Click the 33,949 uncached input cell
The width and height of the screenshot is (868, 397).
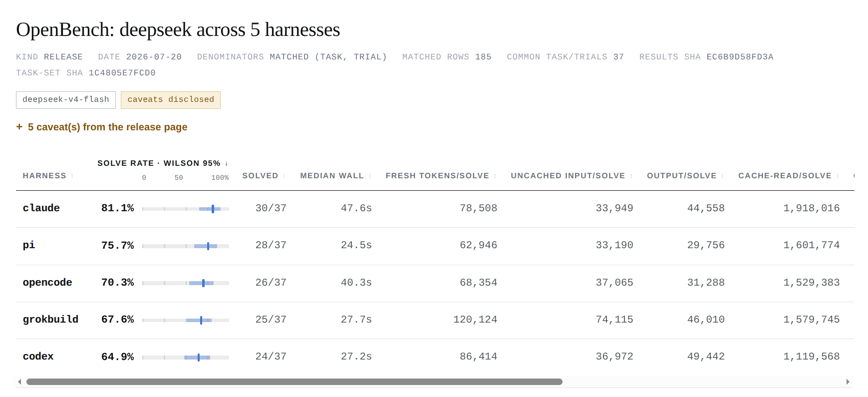614,208
